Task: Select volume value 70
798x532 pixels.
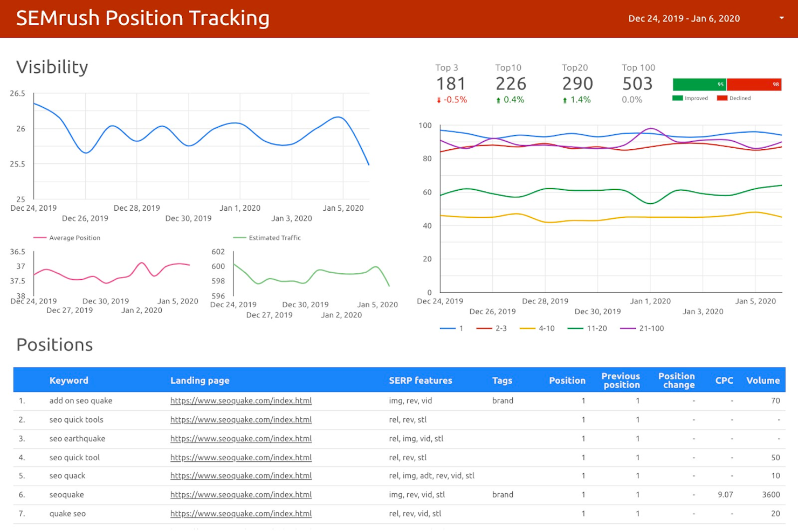Action: click(x=775, y=401)
